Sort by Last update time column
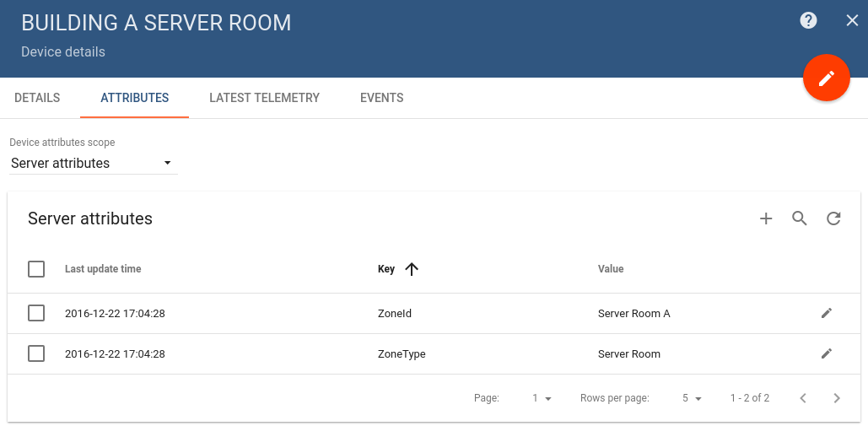Screen dimensions: 868x426 click(103, 269)
